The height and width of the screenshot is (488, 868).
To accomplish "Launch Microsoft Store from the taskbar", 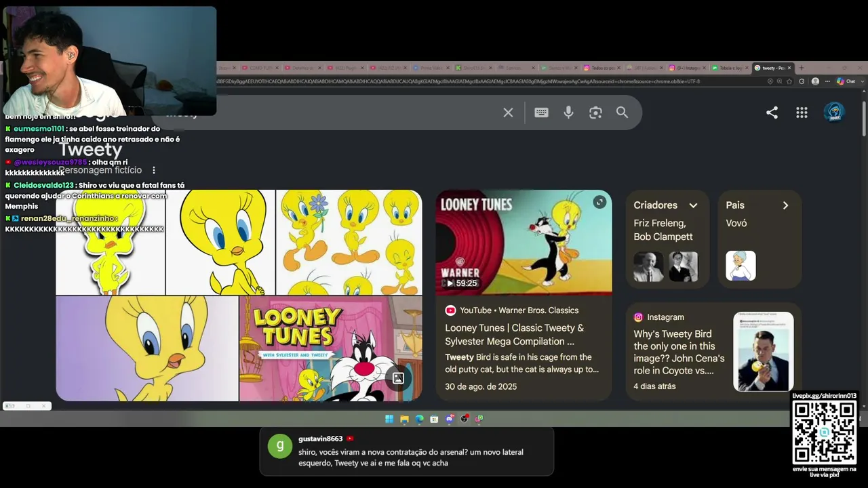I will (x=434, y=419).
